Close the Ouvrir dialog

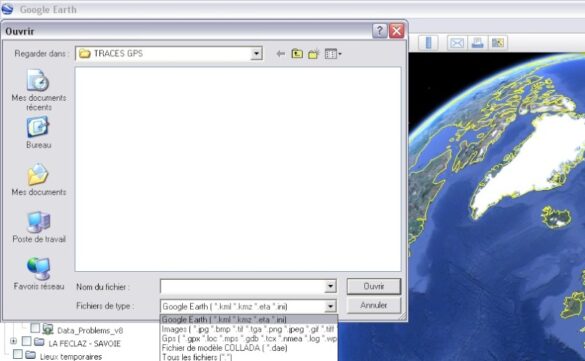tap(397, 31)
